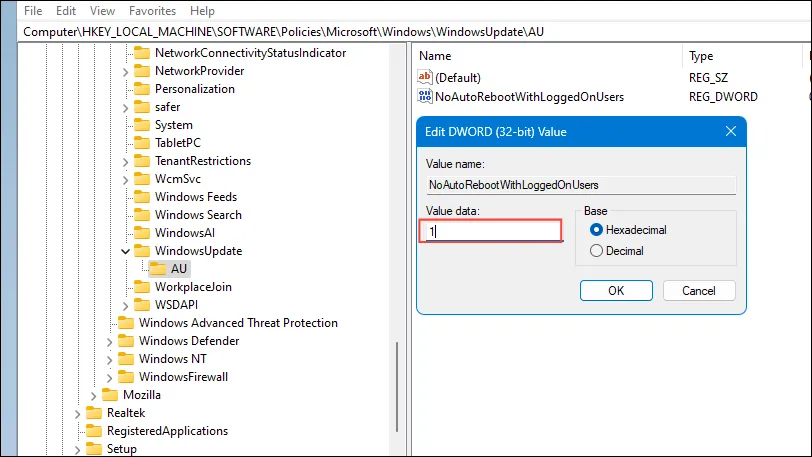Expand the TenantRestrictions key

tap(125, 162)
